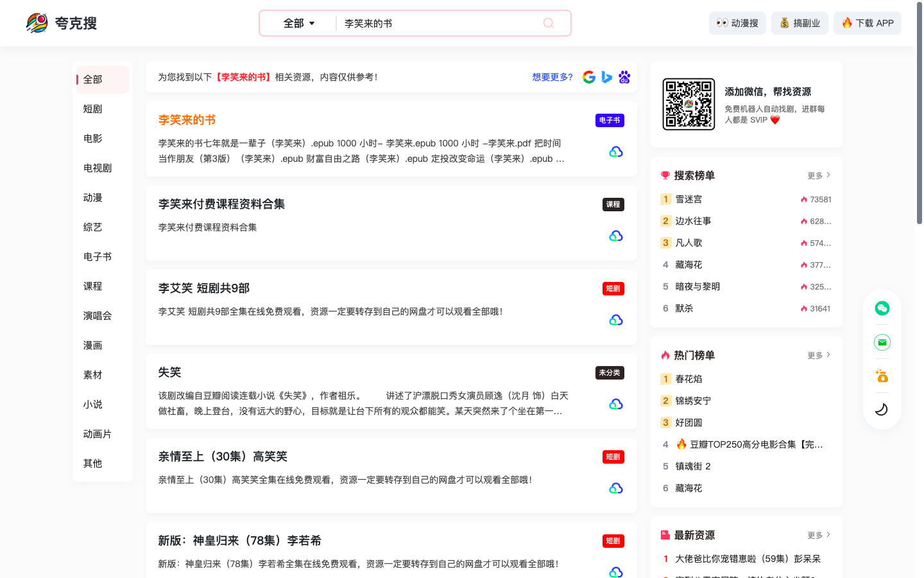Search via Bing icon
924x578 pixels.
click(607, 77)
